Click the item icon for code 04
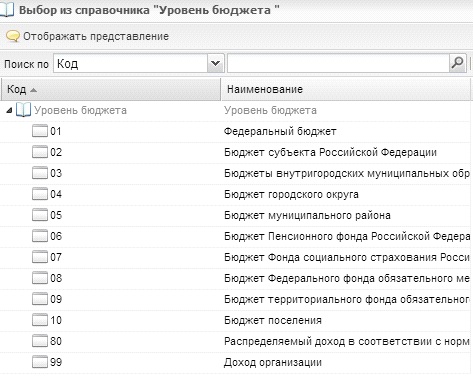Image resolution: width=473 pixels, height=377 pixels. (40, 194)
